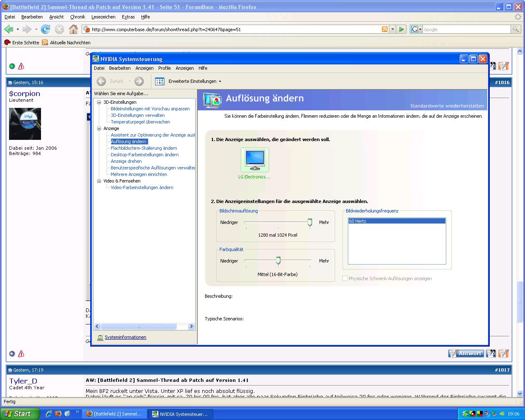The height and width of the screenshot is (420, 525).
Task: Click the Erweiterte Einstellungen grid icon
Action: tap(160, 81)
